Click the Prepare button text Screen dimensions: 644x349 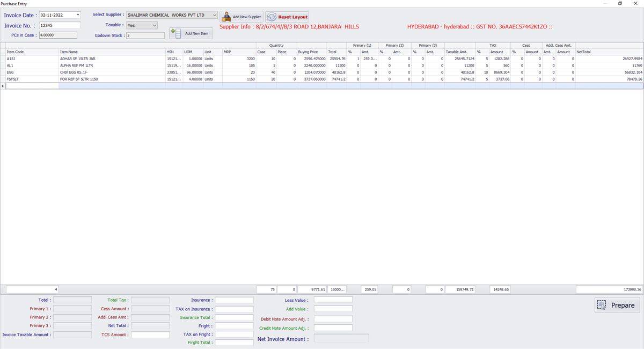tap(623, 306)
